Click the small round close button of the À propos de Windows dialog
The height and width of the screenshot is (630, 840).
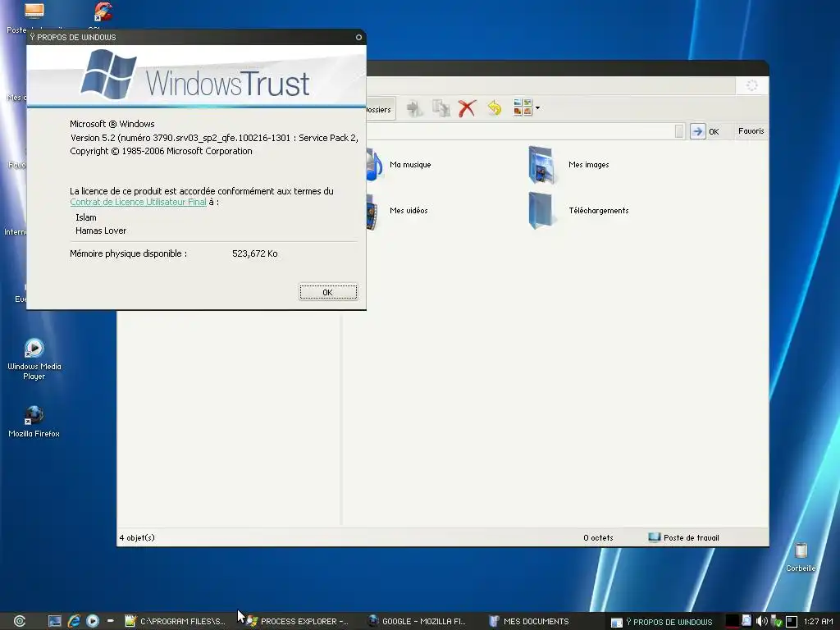(359, 37)
